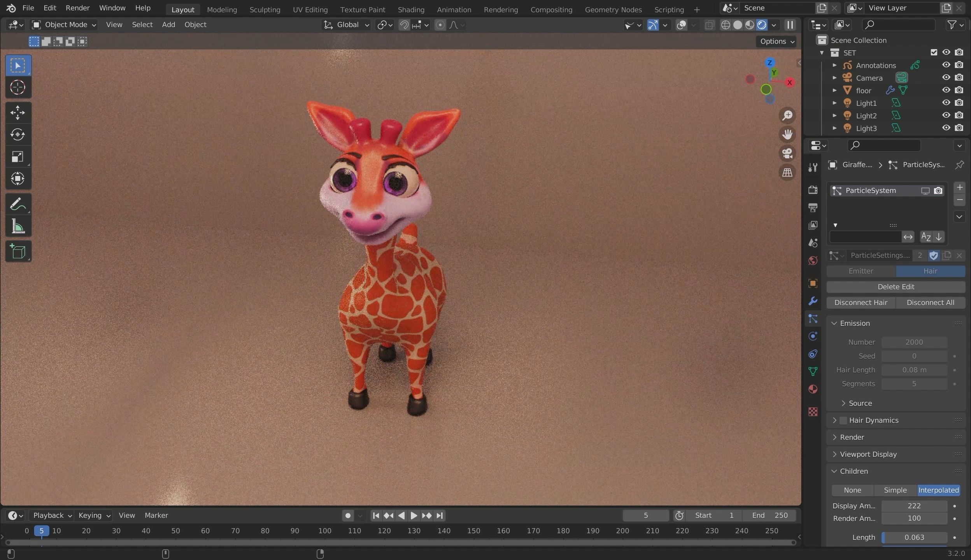971x560 pixels.
Task: Activate the Move tool
Action: [18, 112]
